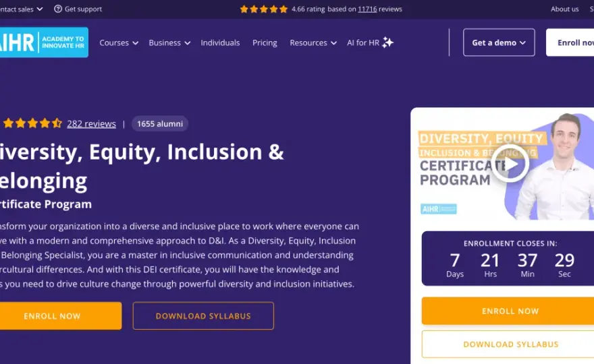Click the AIHR Academy to Innovate HR logo

point(44,42)
